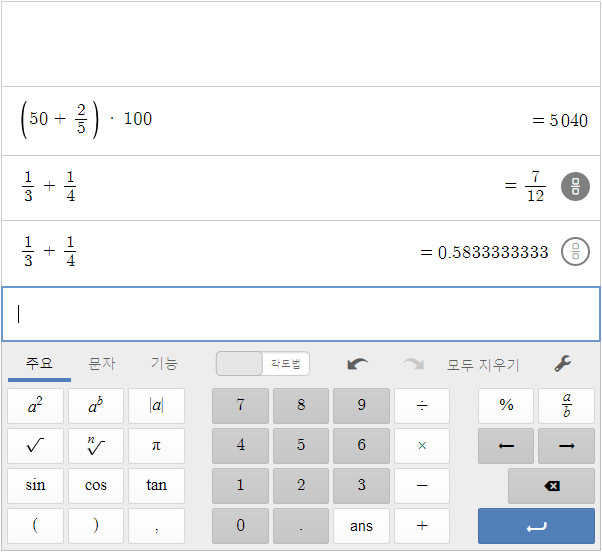Insert a closing parenthesis
This screenshot has height=552, width=602.
point(96,526)
